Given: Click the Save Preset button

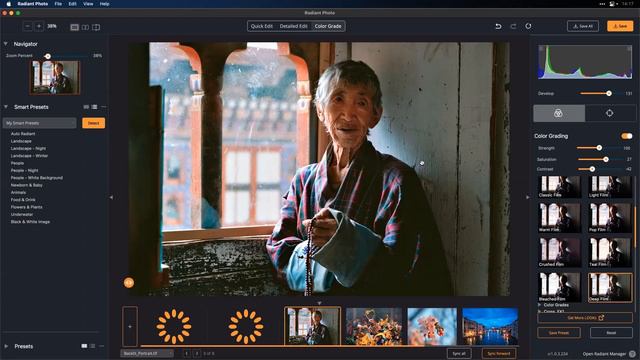Looking at the screenshot, I should point(559,333).
